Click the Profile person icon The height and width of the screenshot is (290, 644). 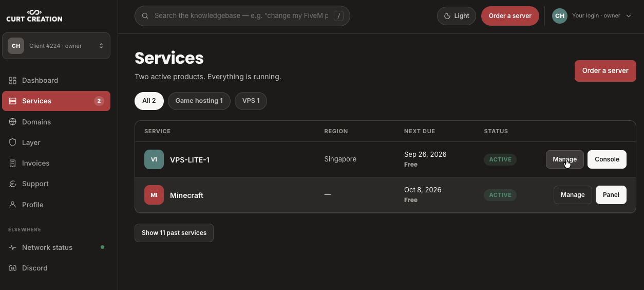coord(13,205)
